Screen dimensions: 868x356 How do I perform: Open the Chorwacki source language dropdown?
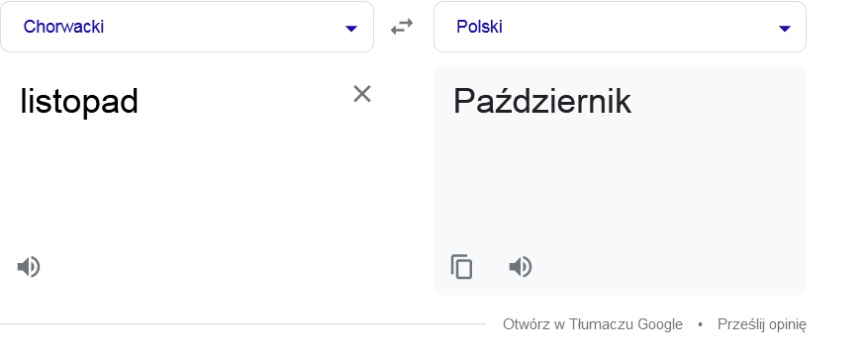pyautogui.click(x=187, y=27)
